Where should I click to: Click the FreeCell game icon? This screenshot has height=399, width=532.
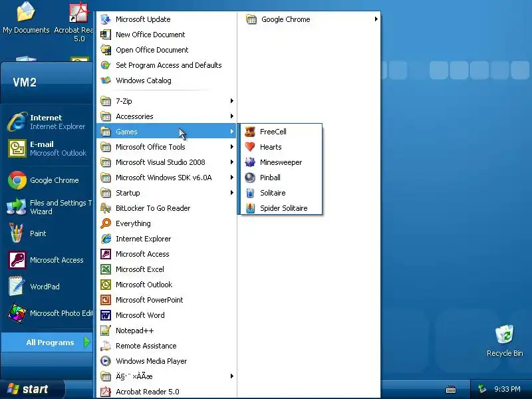tap(250, 132)
